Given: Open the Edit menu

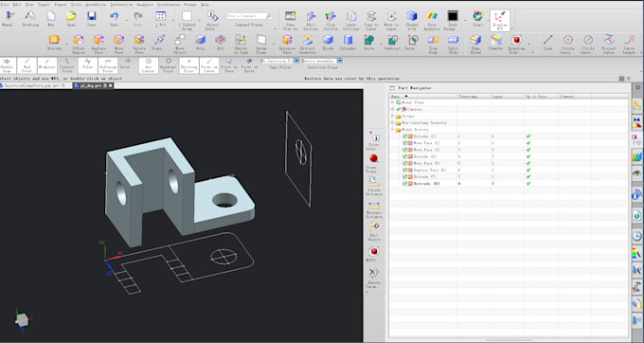Looking at the screenshot, I should click(x=17, y=5).
